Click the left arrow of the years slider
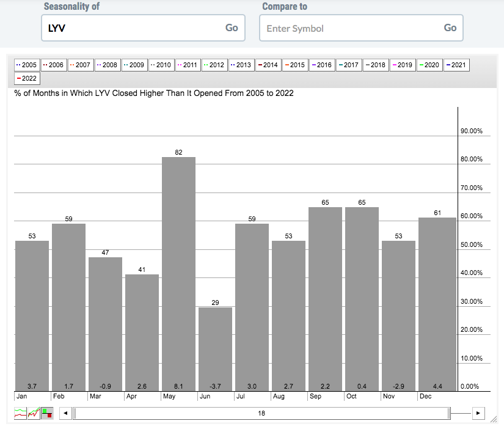 65,413
